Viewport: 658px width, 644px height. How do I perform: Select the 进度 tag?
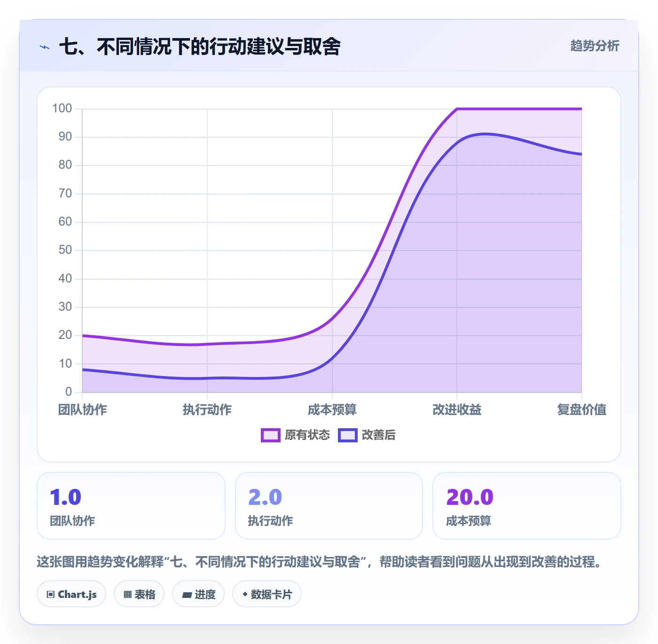[x=198, y=594]
